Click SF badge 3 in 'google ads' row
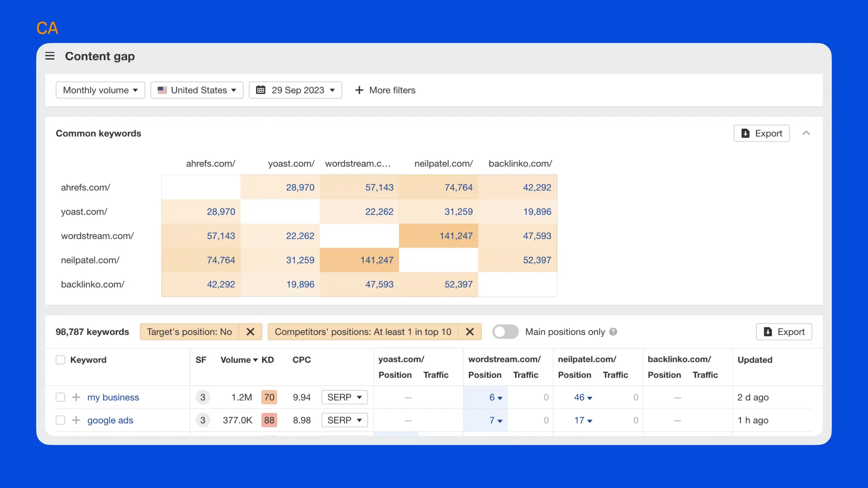868x488 pixels. pyautogui.click(x=203, y=420)
